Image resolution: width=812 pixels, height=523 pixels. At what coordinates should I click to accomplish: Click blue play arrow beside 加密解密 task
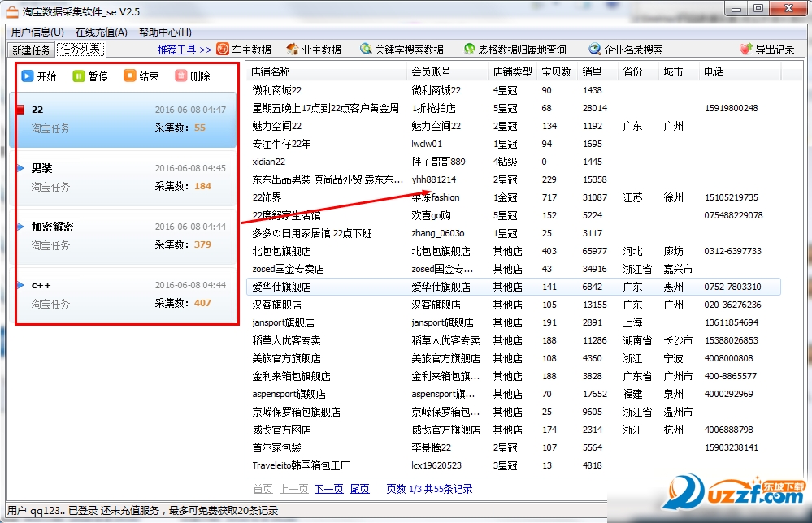pos(20,226)
